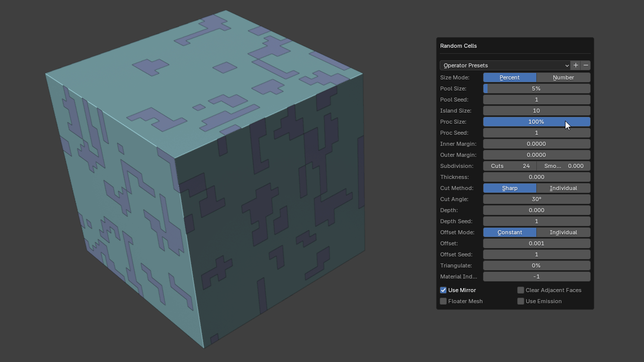Click the Proc Size slider

coord(536,122)
